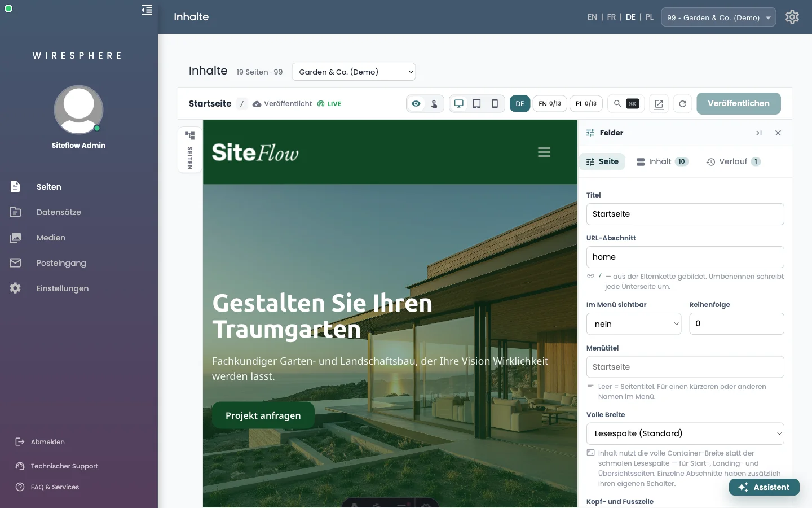Collapse the Felder panel sideways
Image resolution: width=812 pixels, height=508 pixels.
click(759, 133)
